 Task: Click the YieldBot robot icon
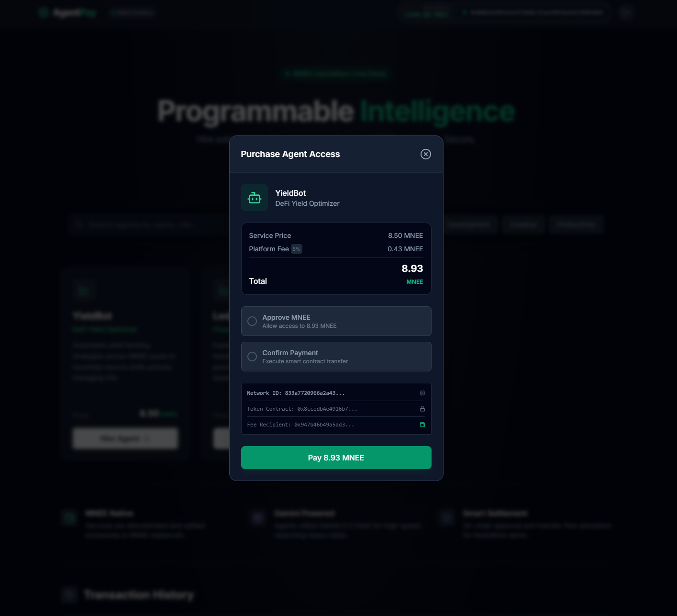[255, 198]
